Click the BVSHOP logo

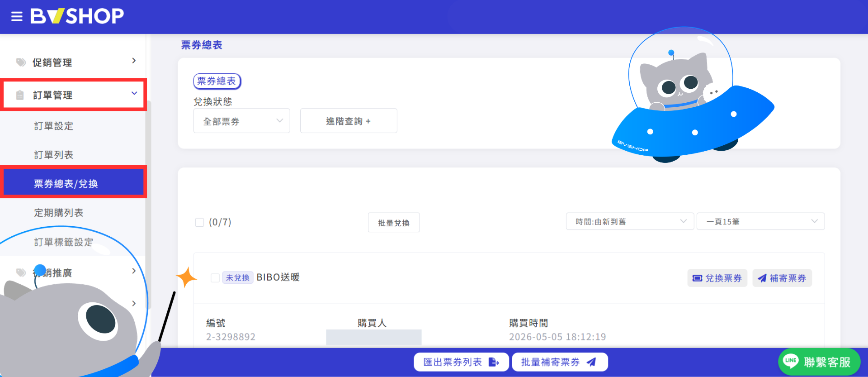coord(77,16)
